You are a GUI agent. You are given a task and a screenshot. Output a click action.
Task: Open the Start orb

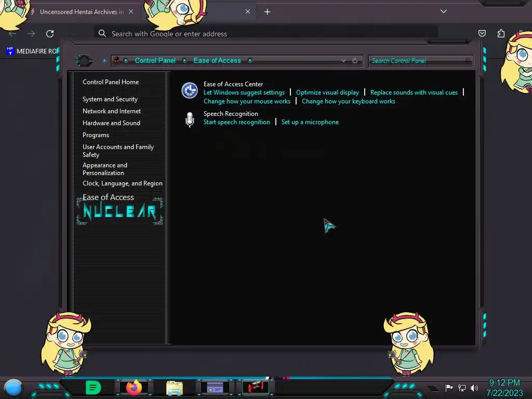[x=13, y=388]
